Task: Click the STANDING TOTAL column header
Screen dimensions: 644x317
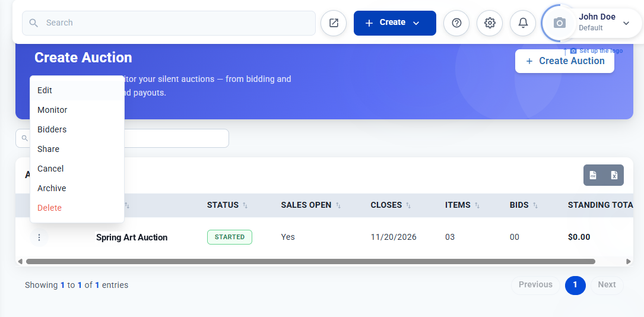Action: tap(601, 205)
